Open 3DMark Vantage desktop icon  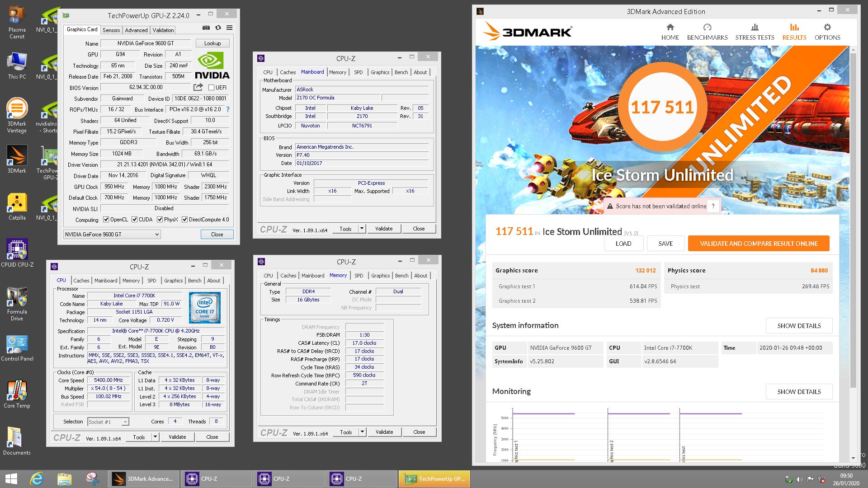[x=17, y=116]
